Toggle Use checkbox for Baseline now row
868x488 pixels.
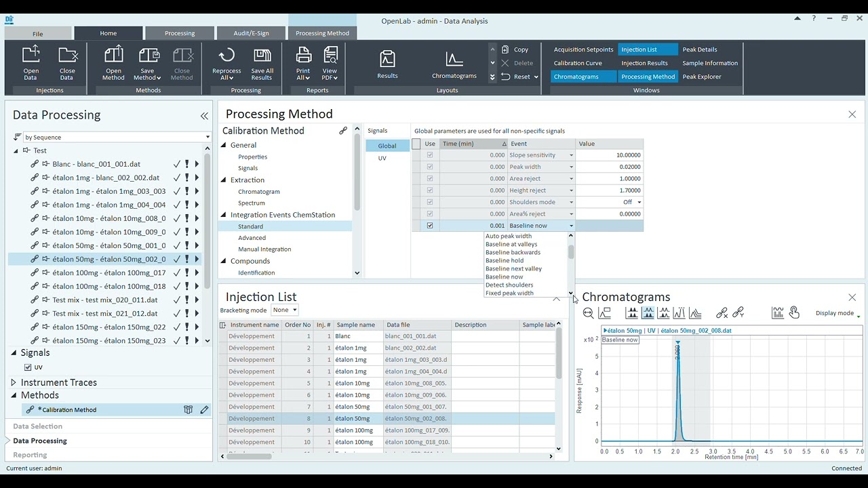pos(430,226)
